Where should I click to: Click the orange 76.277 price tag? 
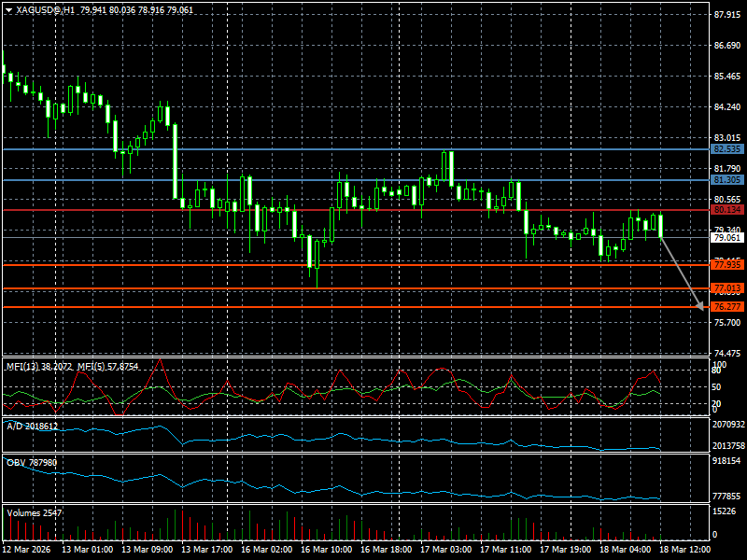click(x=726, y=307)
